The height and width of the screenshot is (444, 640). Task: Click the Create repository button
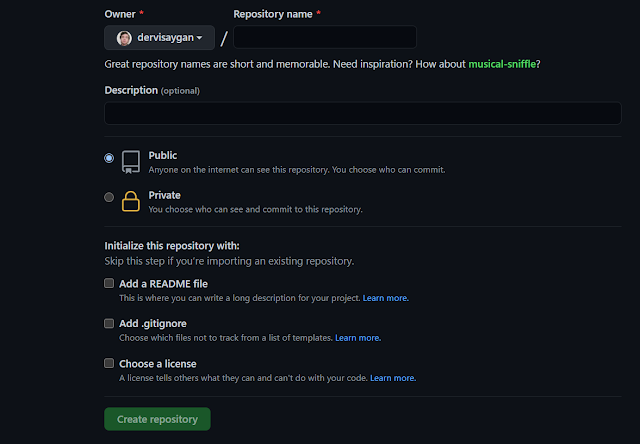[x=158, y=419]
